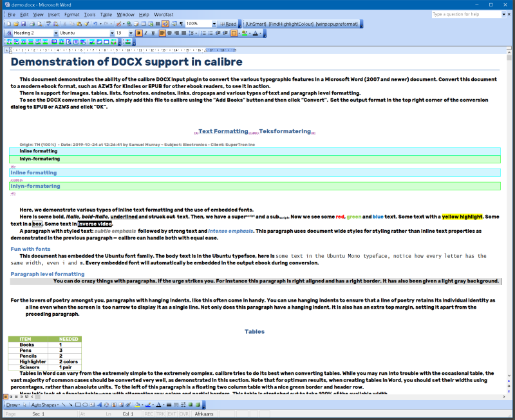
Task: Open the Undo history dropdown arrow
Action: click(100, 24)
